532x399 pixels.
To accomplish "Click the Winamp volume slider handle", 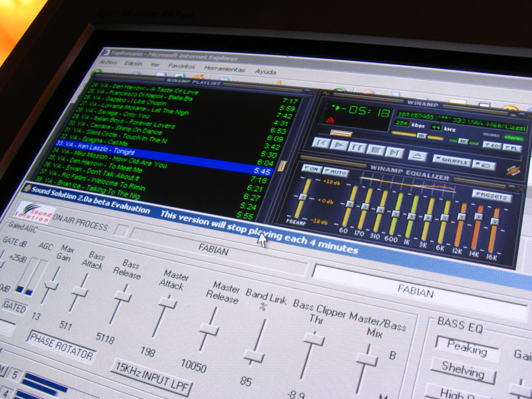I will click(421, 136).
